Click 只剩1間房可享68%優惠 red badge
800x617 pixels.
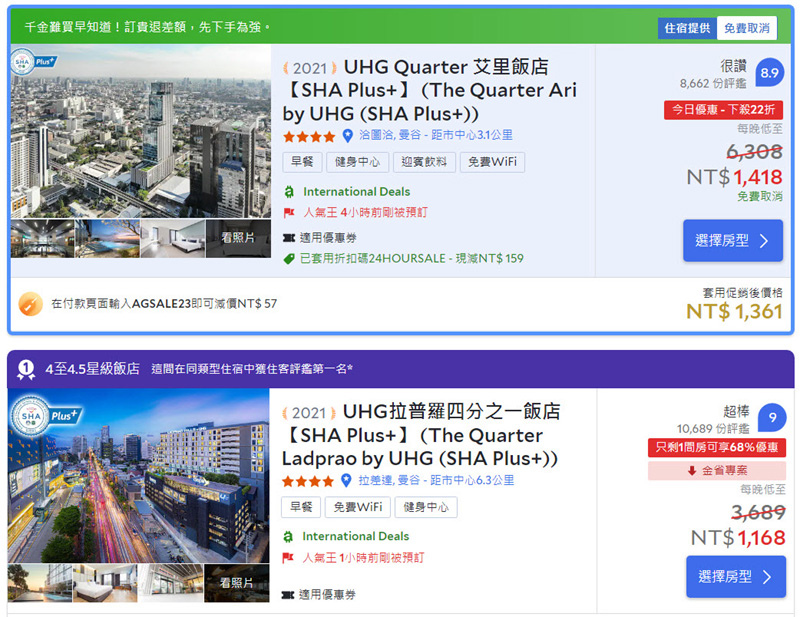(x=717, y=448)
